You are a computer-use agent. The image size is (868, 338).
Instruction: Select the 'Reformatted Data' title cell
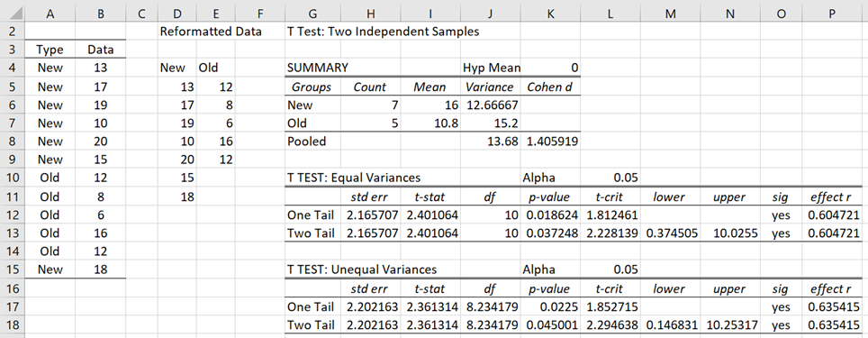211,32
